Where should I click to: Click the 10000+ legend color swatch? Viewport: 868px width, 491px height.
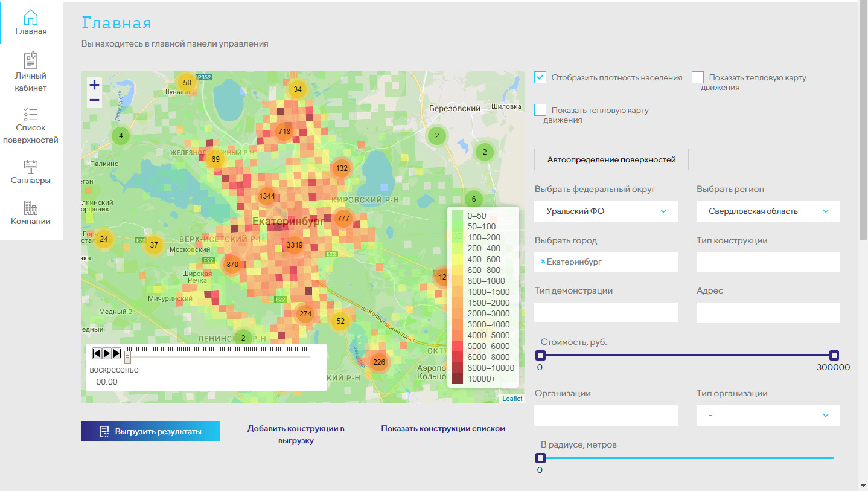(x=458, y=379)
